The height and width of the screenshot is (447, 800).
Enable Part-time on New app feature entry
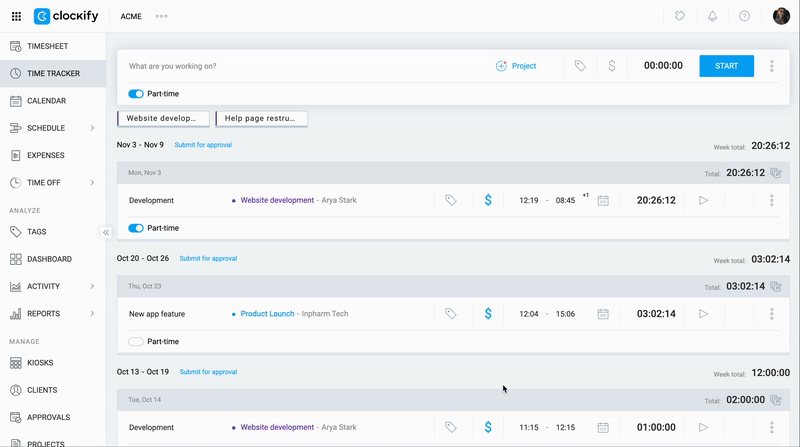pyautogui.click(x=136, y=341)
